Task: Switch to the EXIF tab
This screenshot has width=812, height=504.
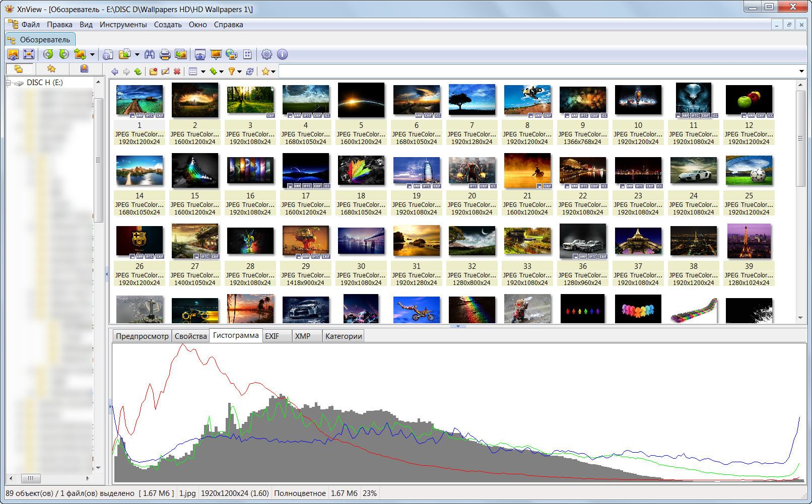Action: point(272,336)
